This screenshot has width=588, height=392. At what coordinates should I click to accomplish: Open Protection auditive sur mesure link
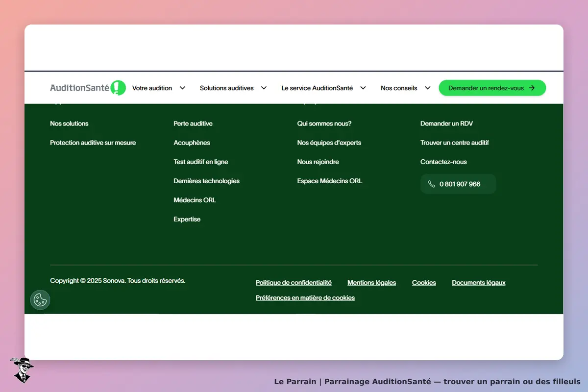93,143
